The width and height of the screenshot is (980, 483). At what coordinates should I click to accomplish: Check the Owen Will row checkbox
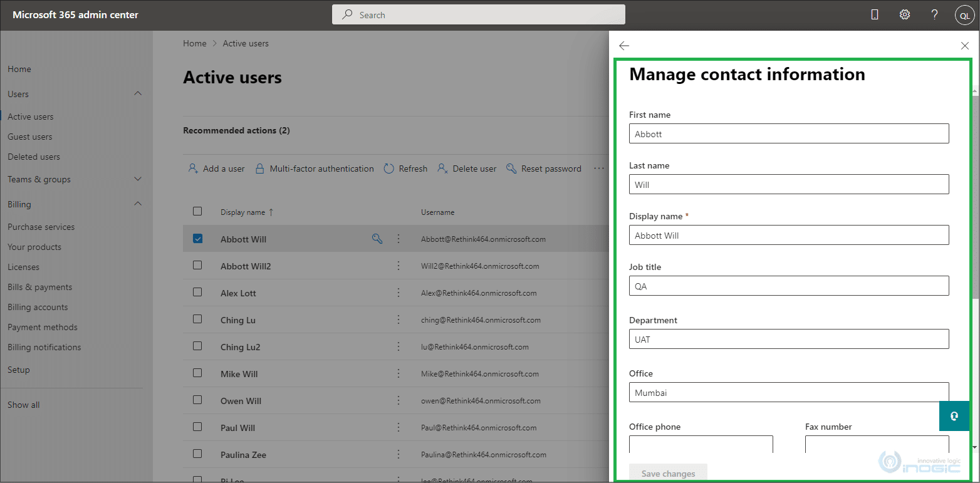coord(197,400)
